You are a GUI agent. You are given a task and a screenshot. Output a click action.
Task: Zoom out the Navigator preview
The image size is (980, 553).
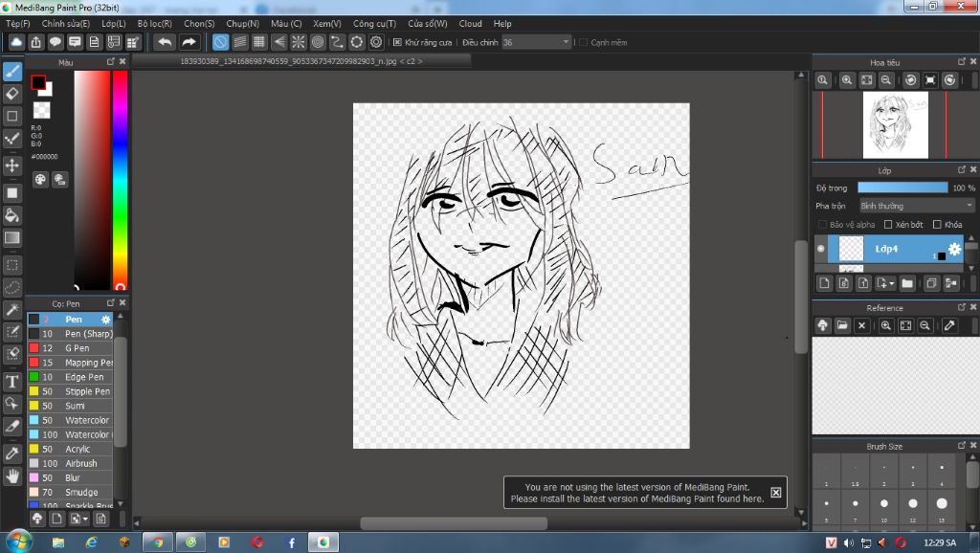[885, 80]
